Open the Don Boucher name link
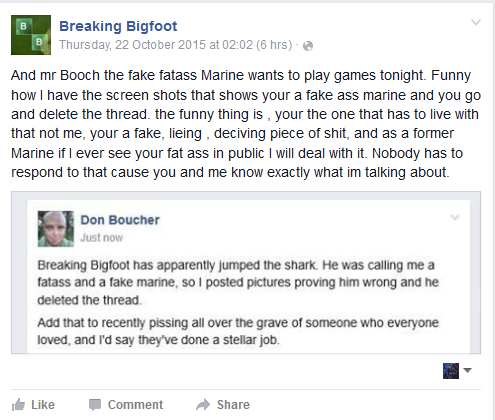 120,220
